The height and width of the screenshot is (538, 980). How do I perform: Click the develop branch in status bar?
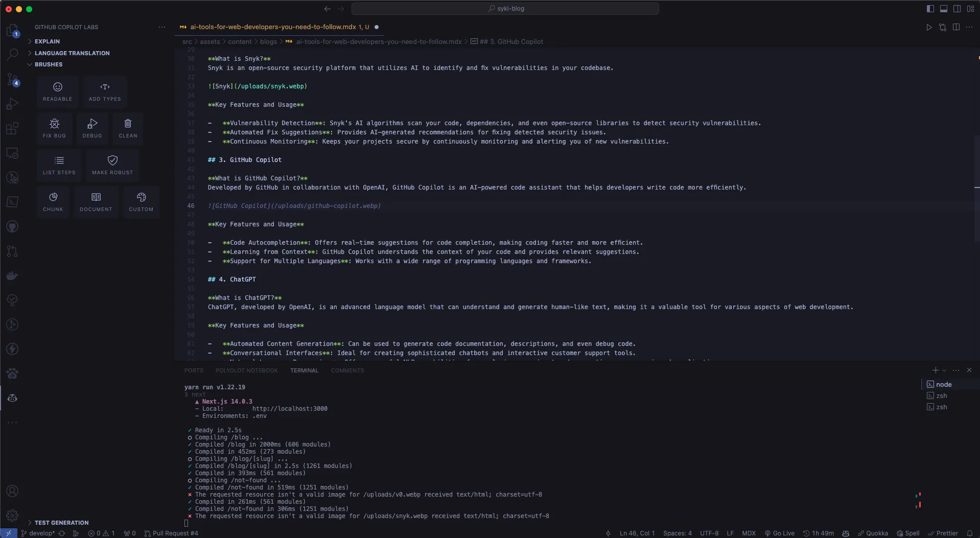click(38, 533)
